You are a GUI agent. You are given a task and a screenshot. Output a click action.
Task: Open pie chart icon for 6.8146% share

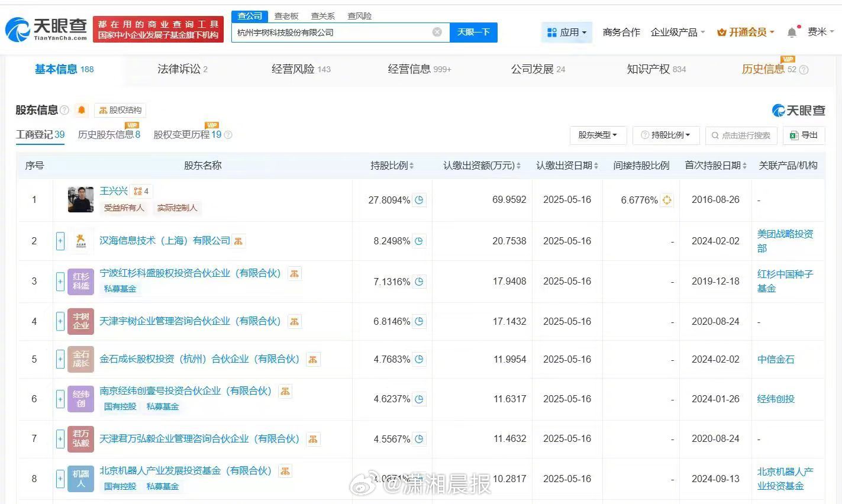[x=420, y=321]
